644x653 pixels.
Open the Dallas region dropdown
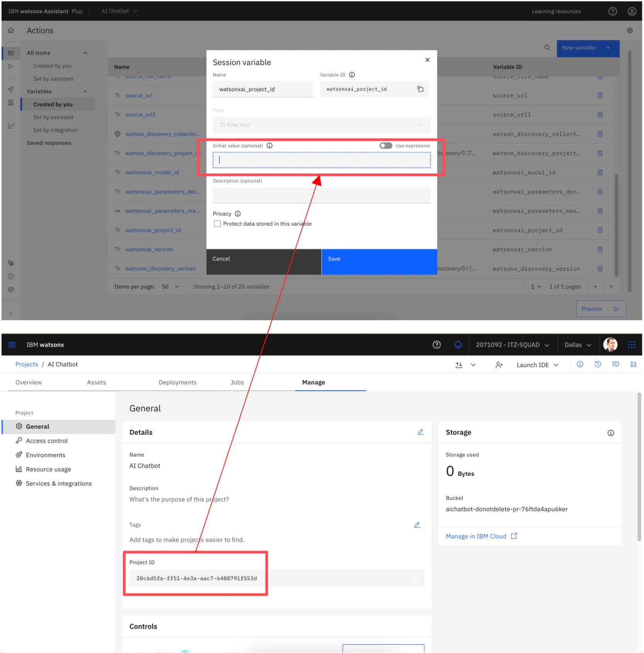coord(578,345)
